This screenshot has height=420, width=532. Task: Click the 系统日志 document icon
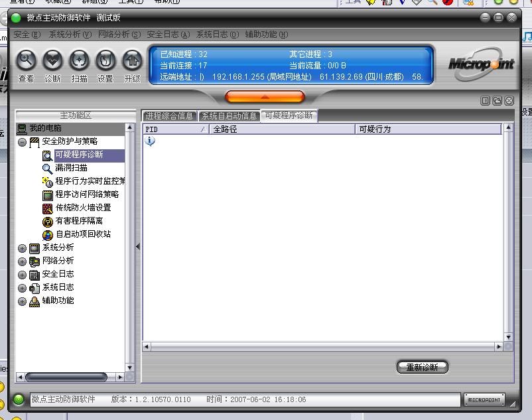34,288
